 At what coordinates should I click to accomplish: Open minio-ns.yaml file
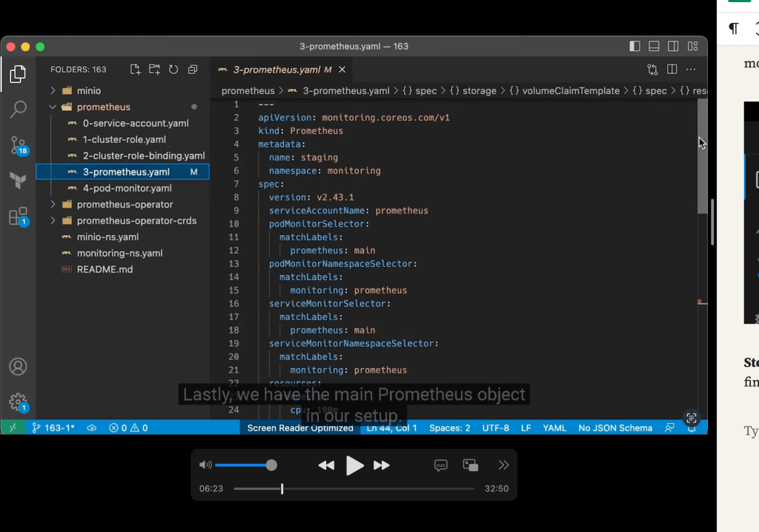click(x=107, y=236)
